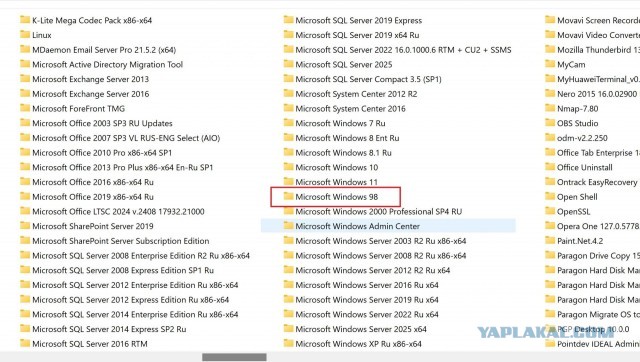Viewport: 640px width, 362px height.
Task: Select Windows Server 2003 R2 Ru name
Action: [x=381, y=241]
